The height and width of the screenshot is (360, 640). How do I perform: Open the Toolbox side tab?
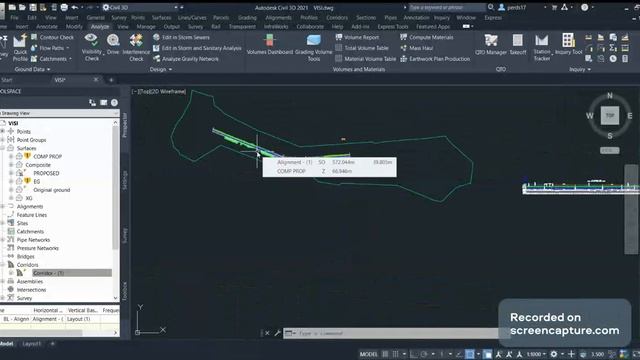click(x=125, y=291)
